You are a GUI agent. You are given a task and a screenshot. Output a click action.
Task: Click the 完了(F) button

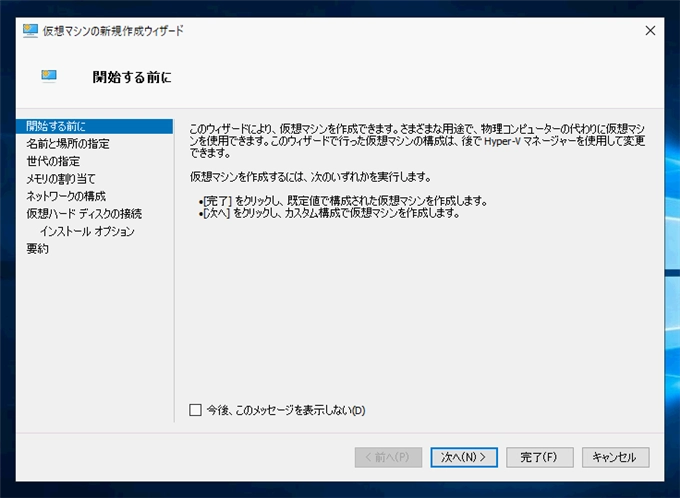pyautogui.click(x=540, y=457)
